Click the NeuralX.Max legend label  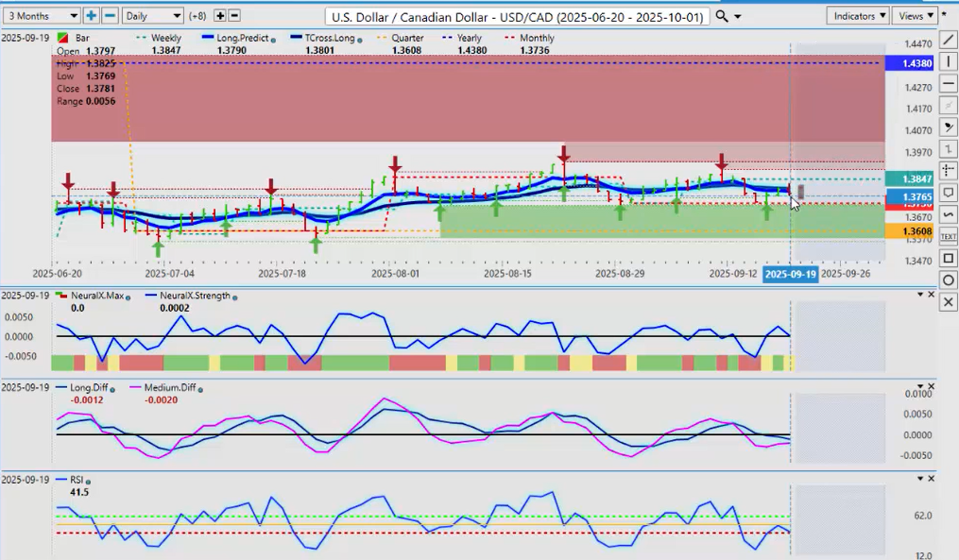(97, 296)
